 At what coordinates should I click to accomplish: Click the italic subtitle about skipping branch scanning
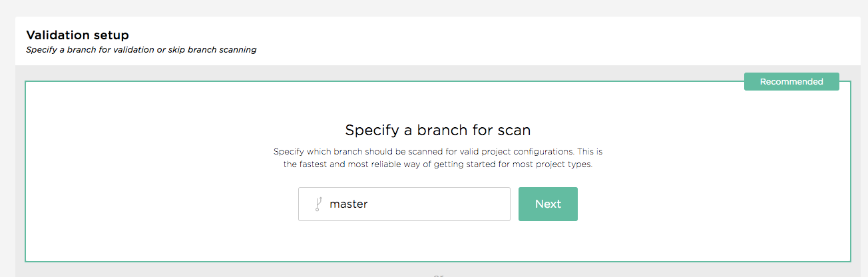tap(141, 50)
